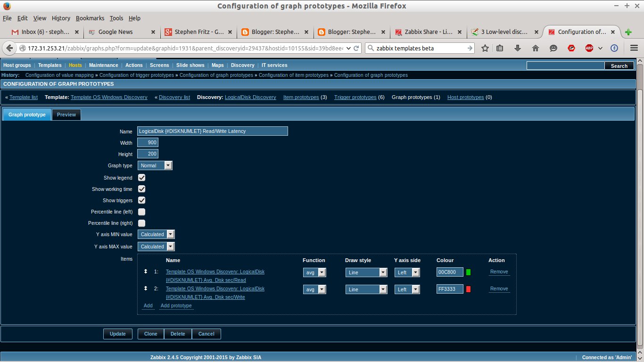644x362 pixels.
Task: Open the Firefox hamburger menu
Action: 633,48
